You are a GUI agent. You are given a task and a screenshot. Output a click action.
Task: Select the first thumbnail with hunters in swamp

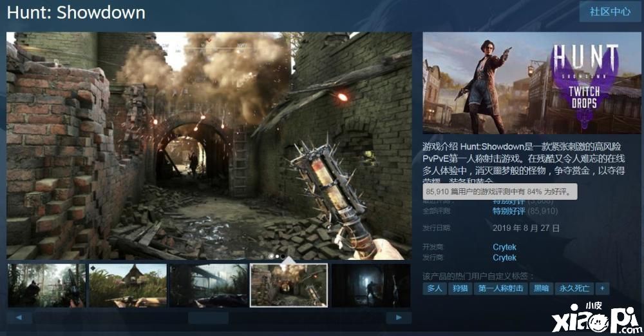tap(47, 286)
